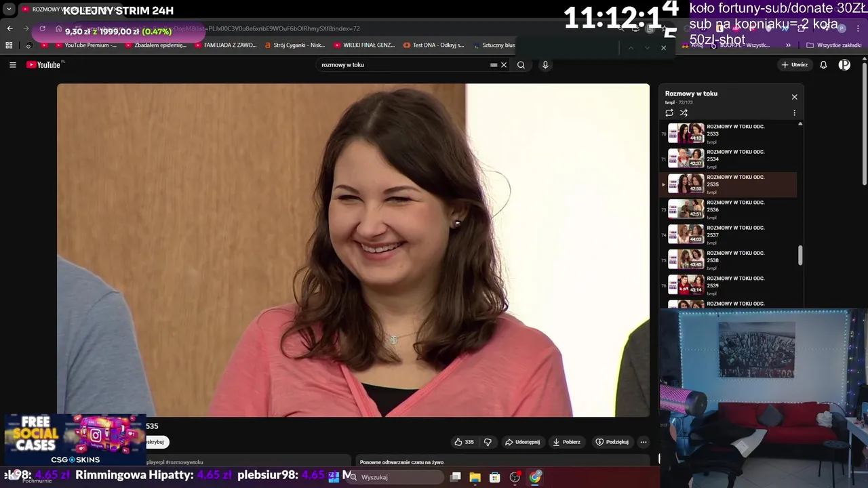
Task: Open Chrome from the taskbar
Action: coord(535,477)
